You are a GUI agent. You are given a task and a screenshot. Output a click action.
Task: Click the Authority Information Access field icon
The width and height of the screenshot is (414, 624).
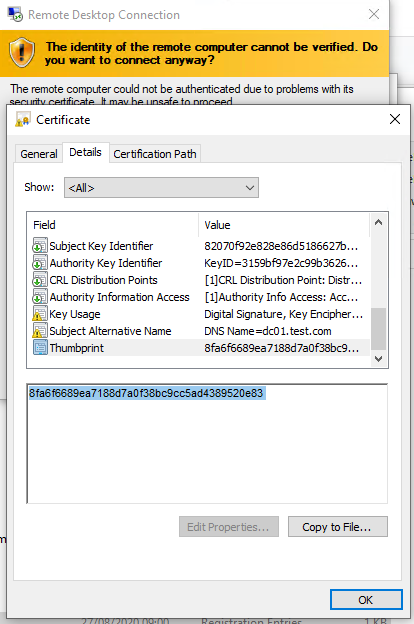point(40,297)
